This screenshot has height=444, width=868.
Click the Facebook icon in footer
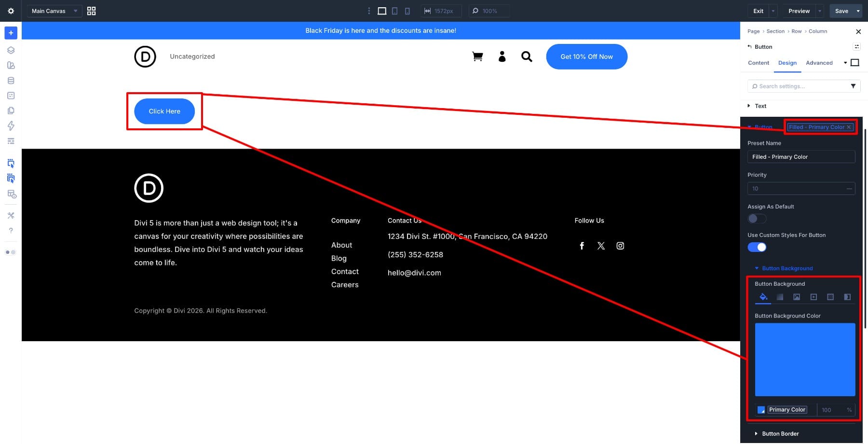tap(582, 246)
